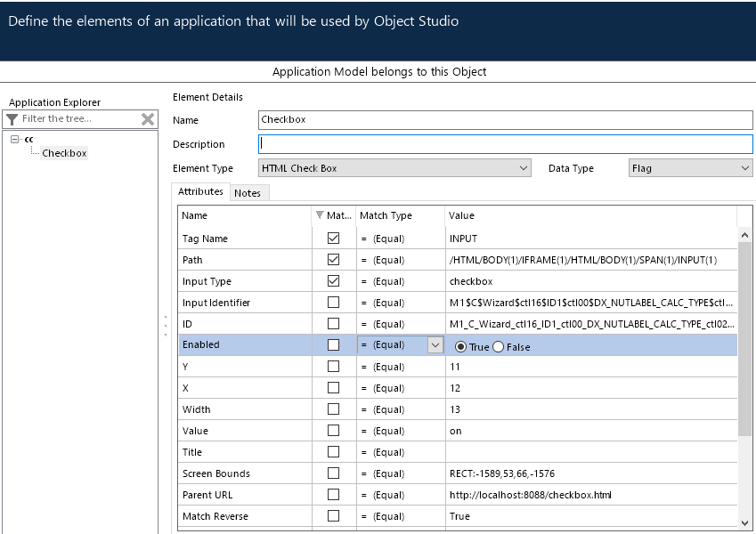
Task: Click the checkbox value of Input Type
Action: 471,281
